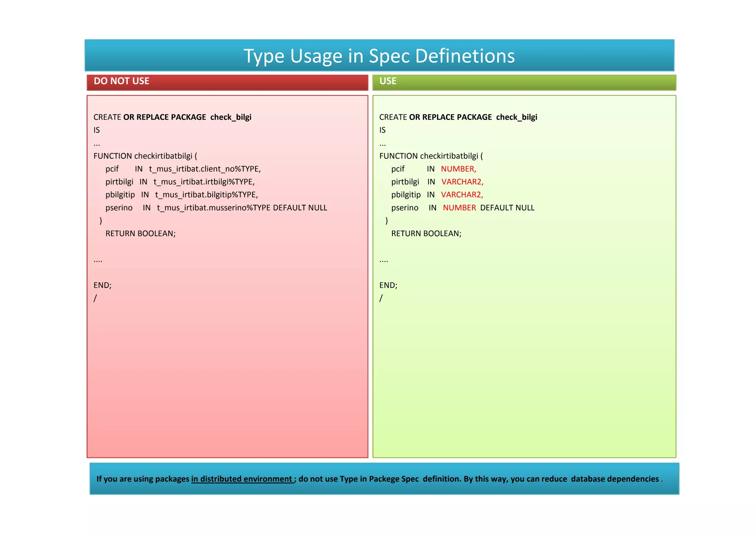The width and height of the screenshot is (756, 534).
Task: Select the green USE header
Action: point(524,82)
